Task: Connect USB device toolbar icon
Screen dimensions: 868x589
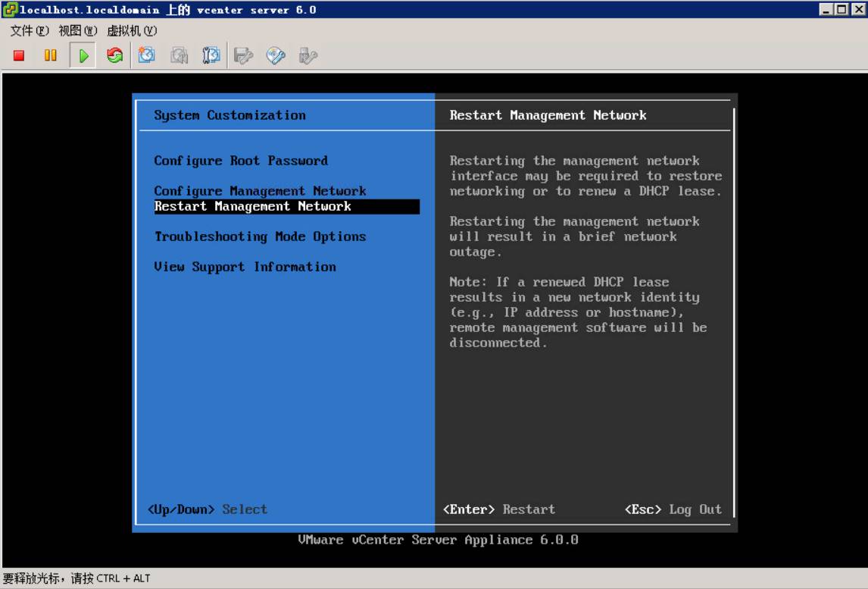Action: 308,55
